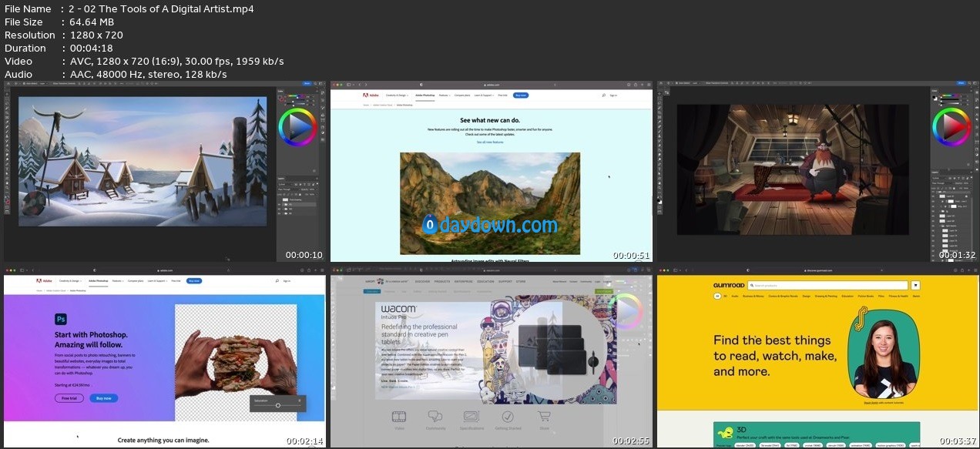Select the Move tool in the 00:00:10 Photoshop frame

[7, 95]
